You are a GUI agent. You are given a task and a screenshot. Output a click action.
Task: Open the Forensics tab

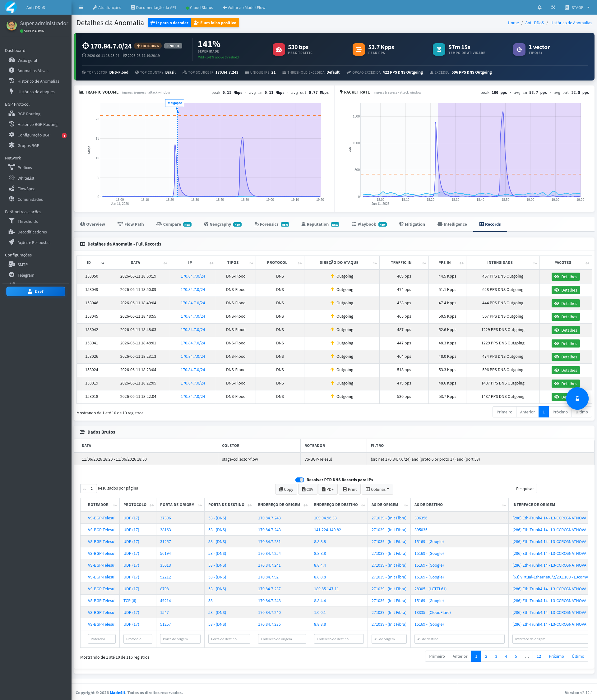pyautogui.click(x=272, y=224)
